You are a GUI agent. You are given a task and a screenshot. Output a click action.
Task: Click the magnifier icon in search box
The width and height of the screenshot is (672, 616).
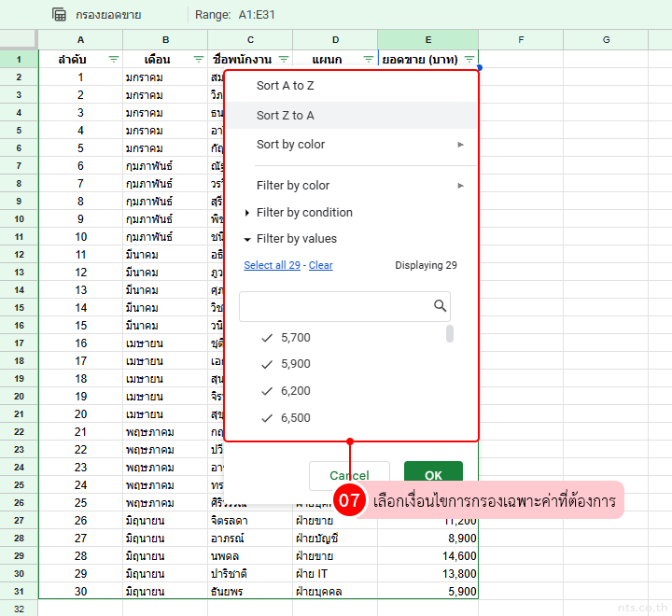click(x=441, y=306)
